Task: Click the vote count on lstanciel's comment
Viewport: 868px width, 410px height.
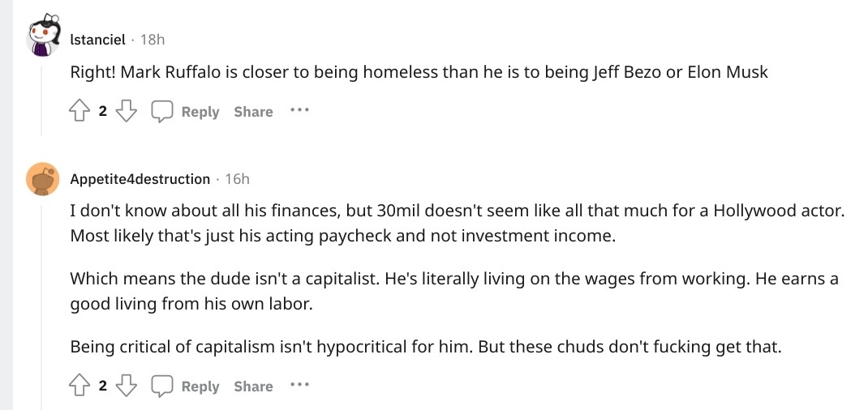Action: point(103,112)
